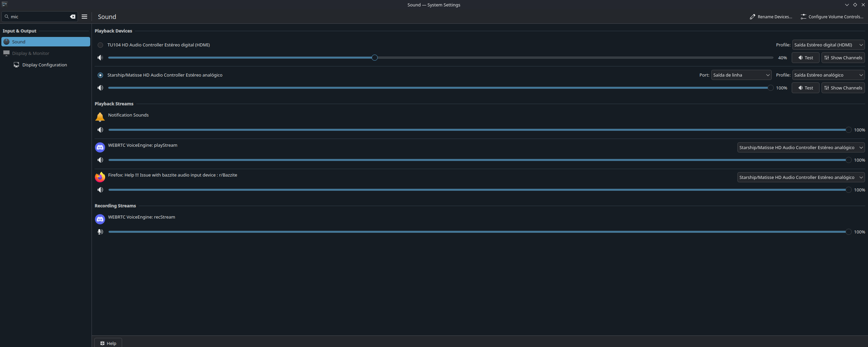Screen dimensions: 868x347
Task: Click Rename Devices button
Action: (x=771, y=17)
